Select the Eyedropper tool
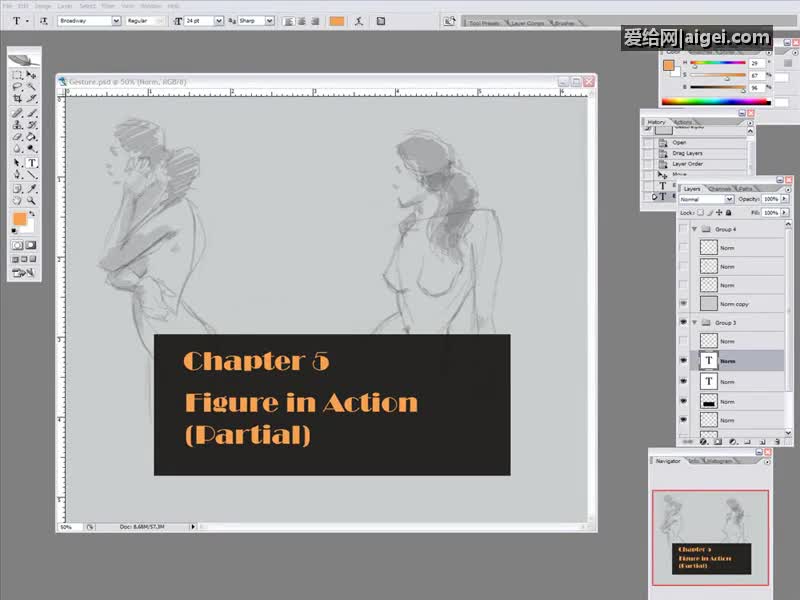Image resolution: width=800 pixels, height=600 pixels. tap(32, 188)
